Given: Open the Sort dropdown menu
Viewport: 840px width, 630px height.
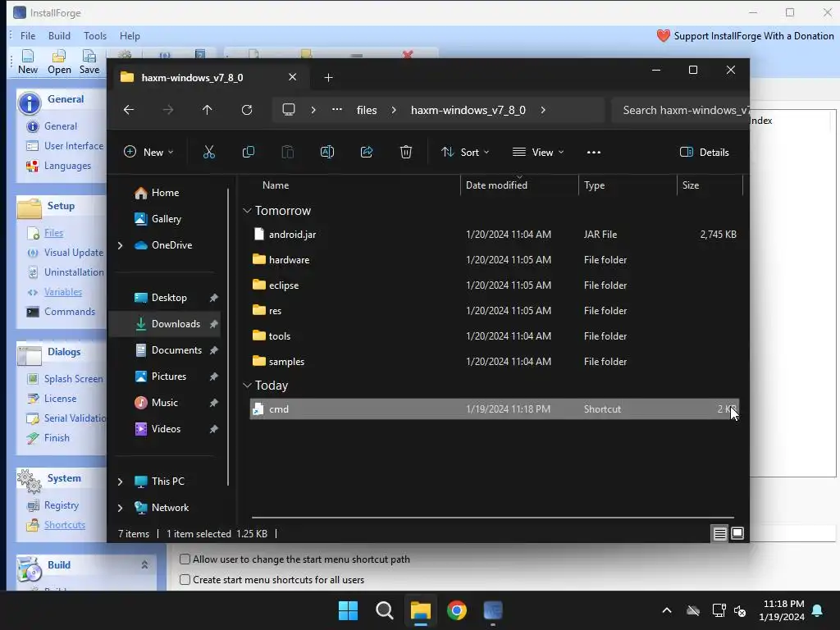Looking at the screenshot, I should pyautogui.click(x=465, y=152).
